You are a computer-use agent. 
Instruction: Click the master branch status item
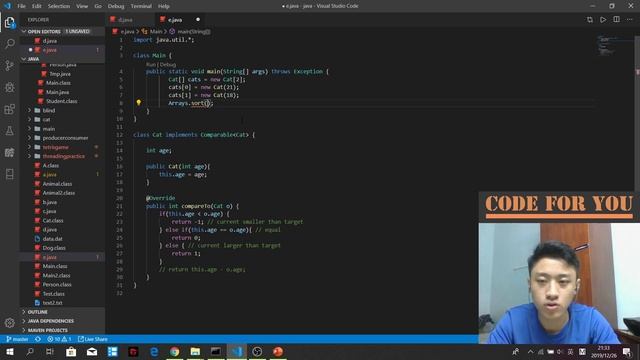(17, 339)
